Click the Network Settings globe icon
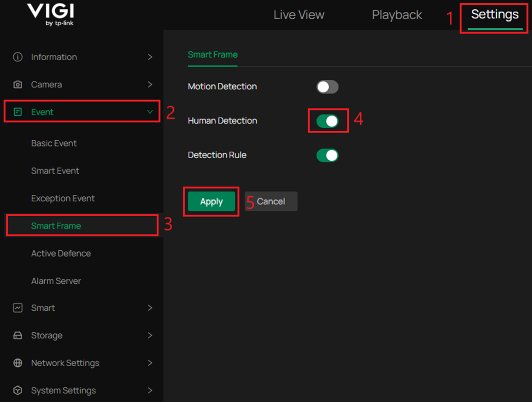This screenshot has width=532, height=402. 18,363
